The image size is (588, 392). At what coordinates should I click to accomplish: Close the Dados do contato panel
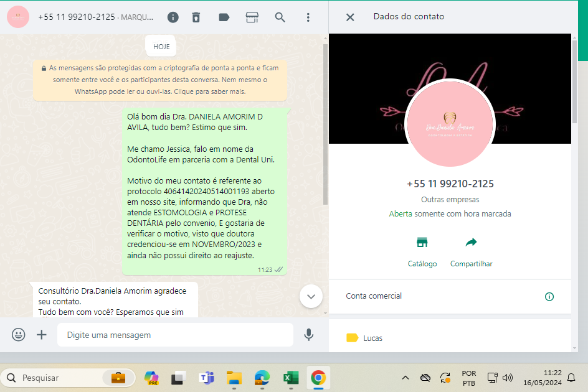pos(350,17)
